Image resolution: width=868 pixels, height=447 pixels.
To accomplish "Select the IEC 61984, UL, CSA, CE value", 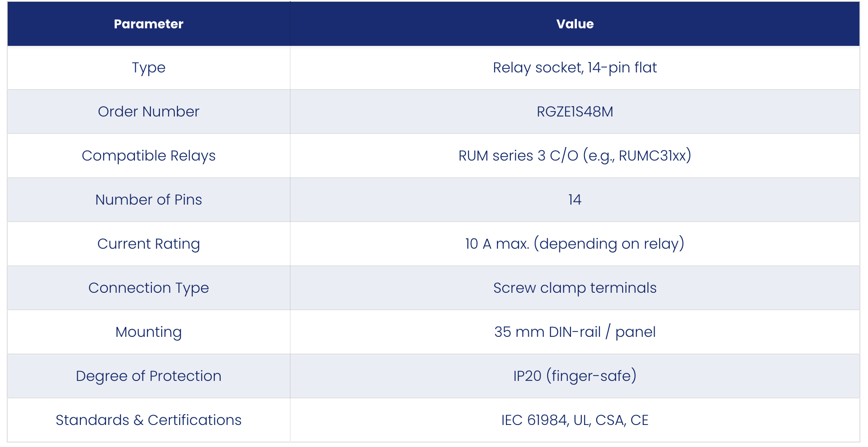I will pos(575,420).
